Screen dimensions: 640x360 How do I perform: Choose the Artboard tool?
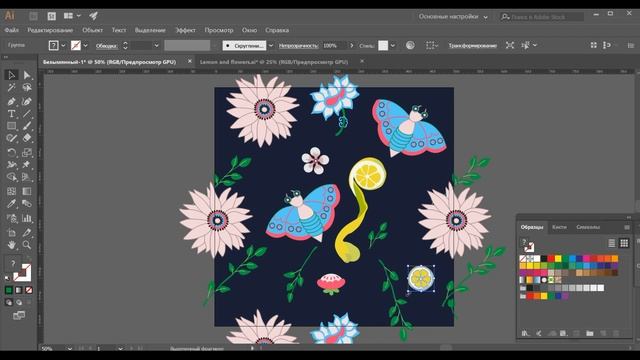point(11,233)
